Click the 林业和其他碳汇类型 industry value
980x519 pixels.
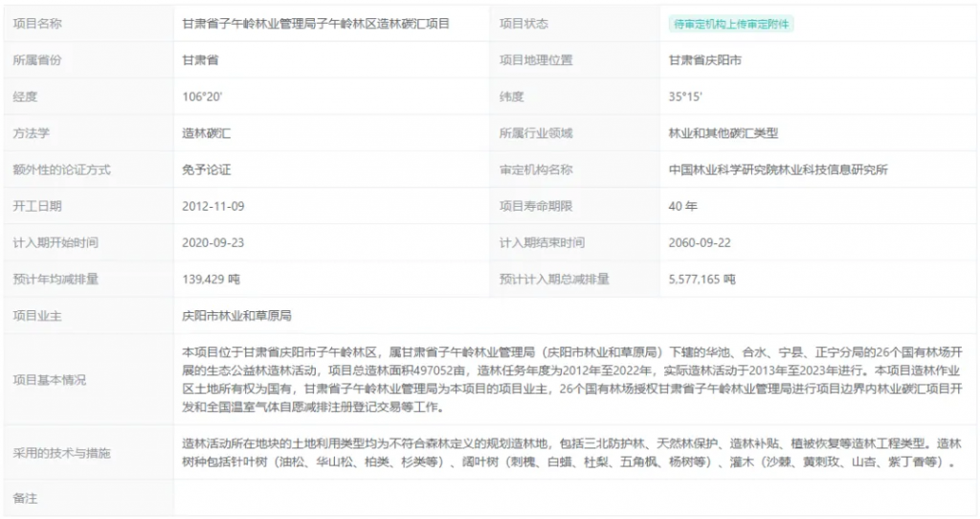pyautogui.click(x=724, y=134)
